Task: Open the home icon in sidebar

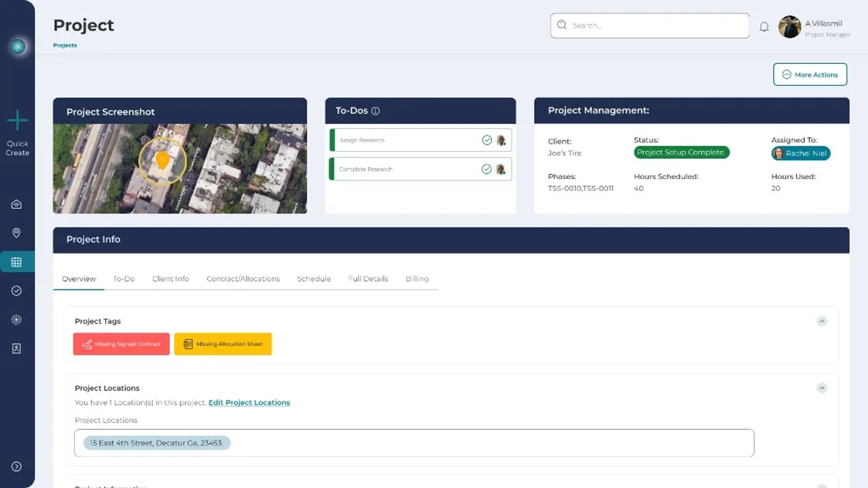Action: click(17, 204)
